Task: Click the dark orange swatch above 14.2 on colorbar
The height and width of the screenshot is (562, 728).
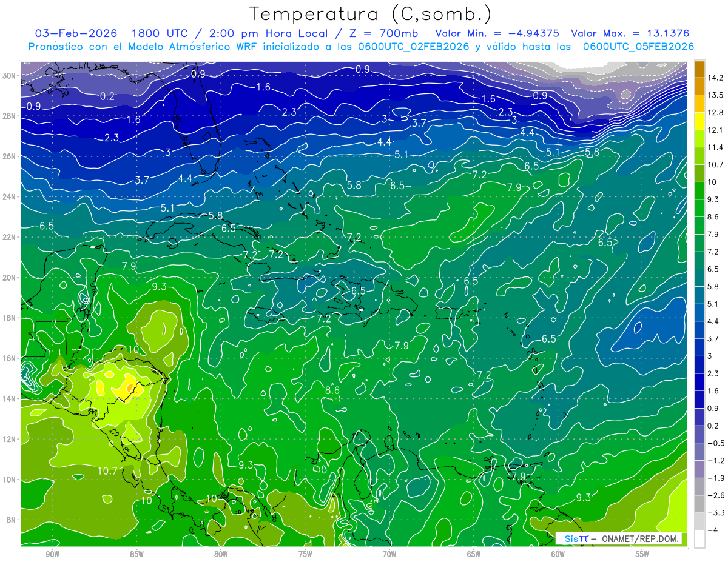Action: tap(699, 69)
